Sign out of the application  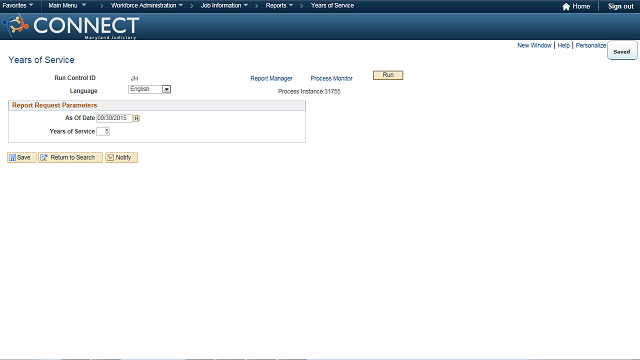tap(620, 7)
